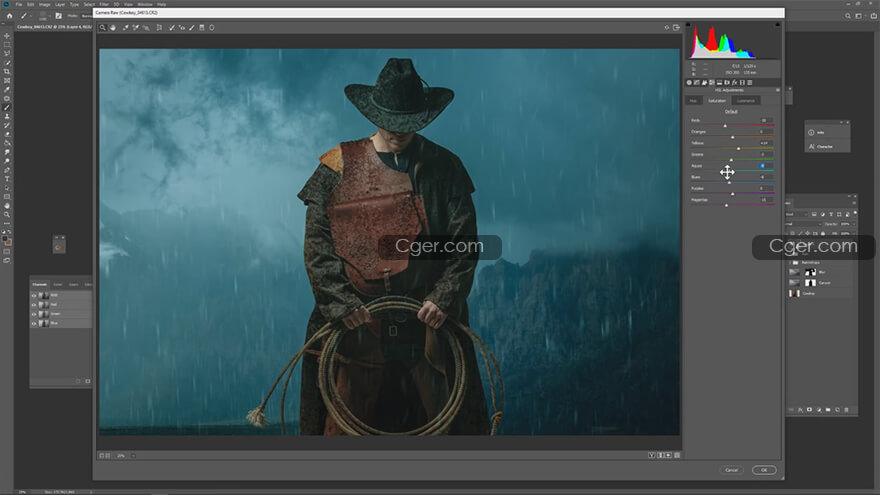Toggle highlight clipping warning on histogram
The width and height of the screenshot is (880, 495).
click(x=777, y=25)
